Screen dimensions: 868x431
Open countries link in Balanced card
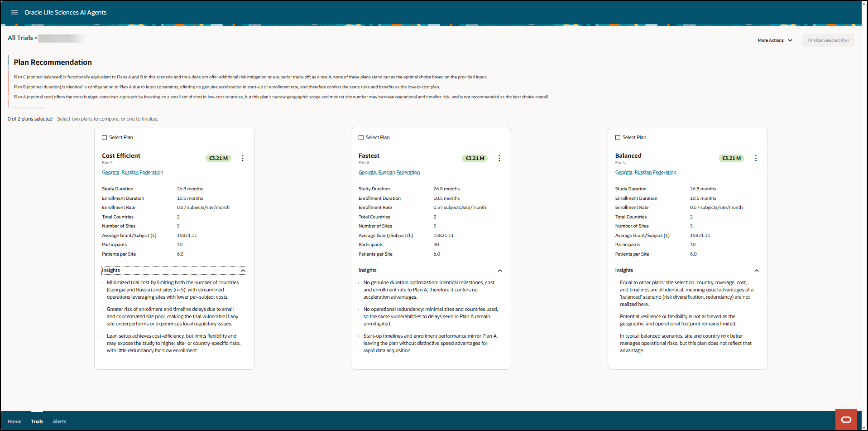[646, 173]
